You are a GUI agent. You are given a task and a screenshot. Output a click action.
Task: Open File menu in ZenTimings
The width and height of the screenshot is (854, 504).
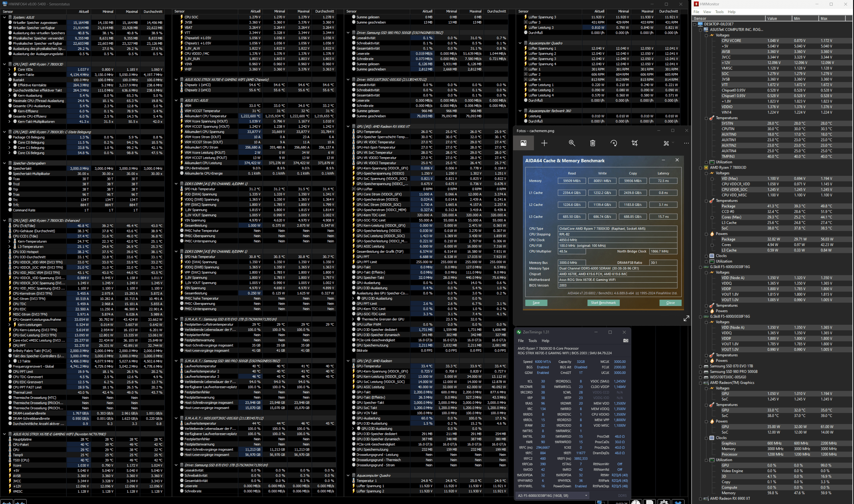point(520,341)
